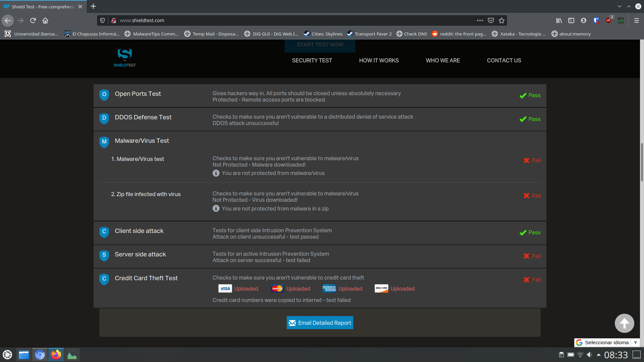Click the volume control in system tray
Image resolution: width=644 pixels, height=362 pixels.
click(589, 355)
